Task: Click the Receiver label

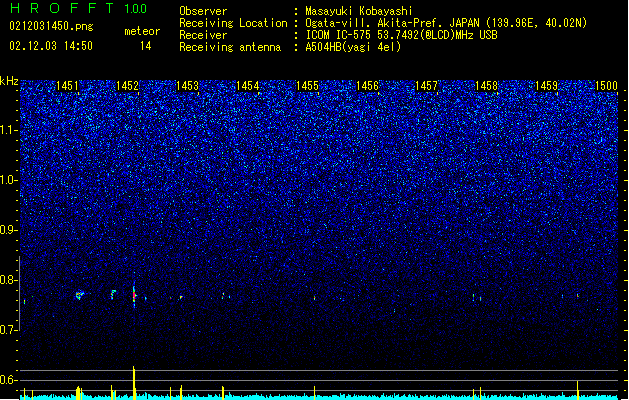Action: [x=203, y=35]
